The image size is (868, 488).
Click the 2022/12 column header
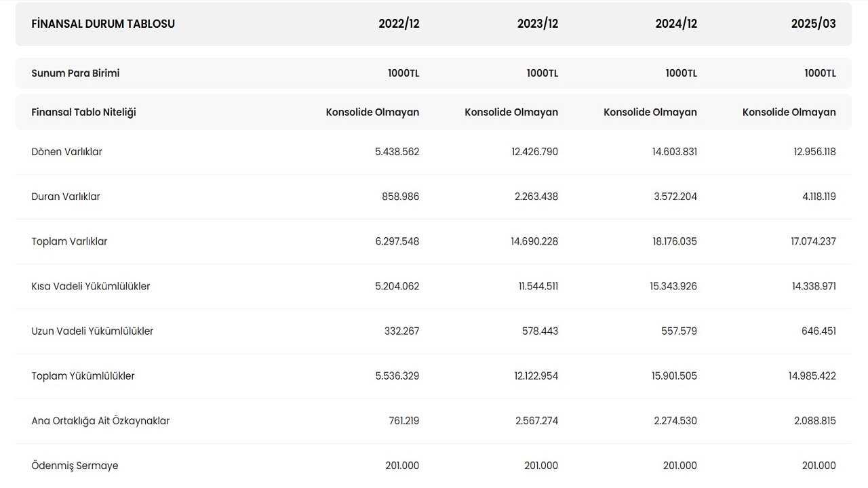coord(399,24)
